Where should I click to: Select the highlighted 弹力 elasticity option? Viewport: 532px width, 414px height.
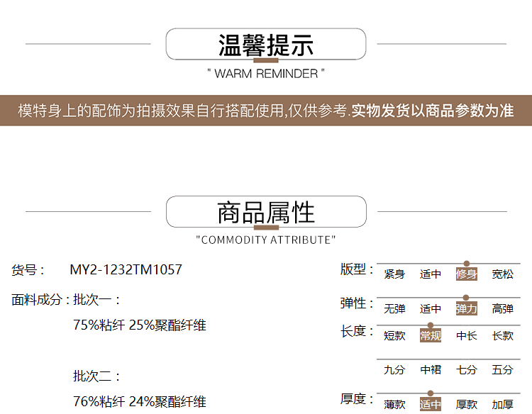coord(467,309)
